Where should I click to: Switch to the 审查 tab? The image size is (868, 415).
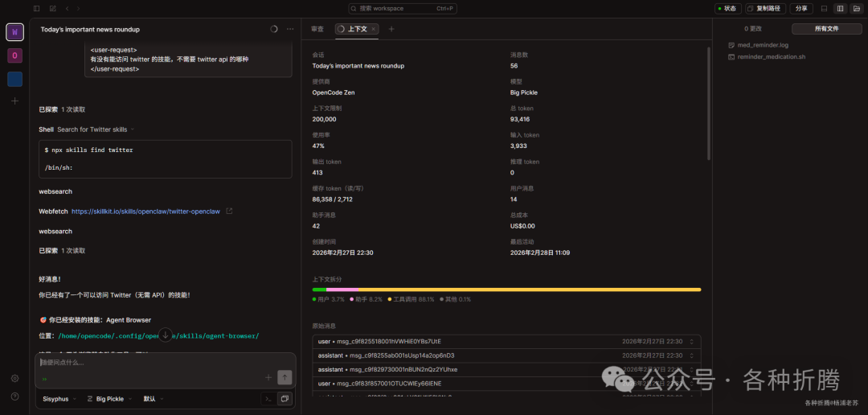tap(317, 29)
